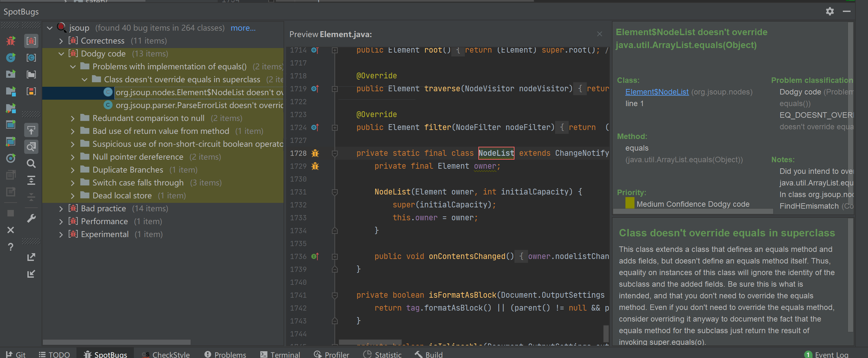Expand the Bad practice category
This screenshot has width=868, height=358.
[61, 208]
